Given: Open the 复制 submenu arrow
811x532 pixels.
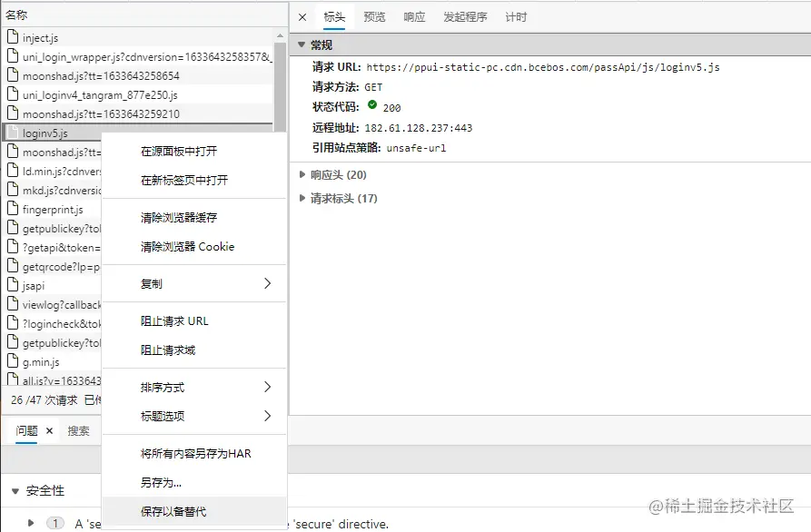Looking at the screenshot, I should tap(267, 283).
